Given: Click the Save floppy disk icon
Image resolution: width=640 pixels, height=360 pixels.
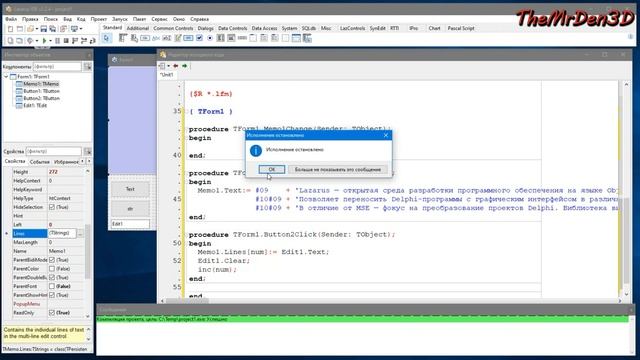Looking at the screenshot, I should (x=43, y=29).
